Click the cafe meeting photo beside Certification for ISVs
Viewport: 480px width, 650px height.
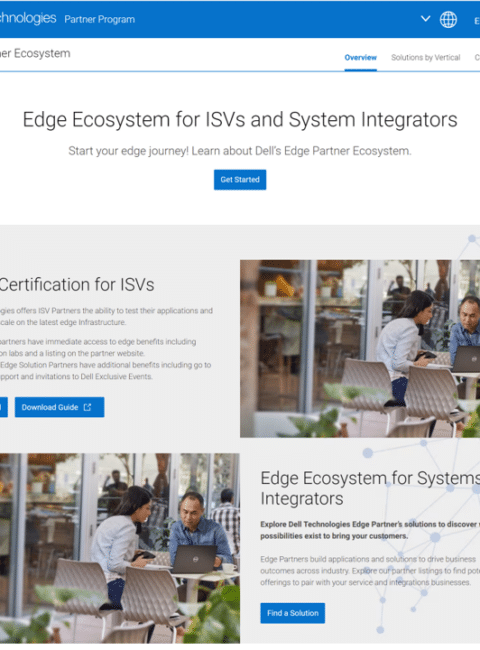(360, 349)
